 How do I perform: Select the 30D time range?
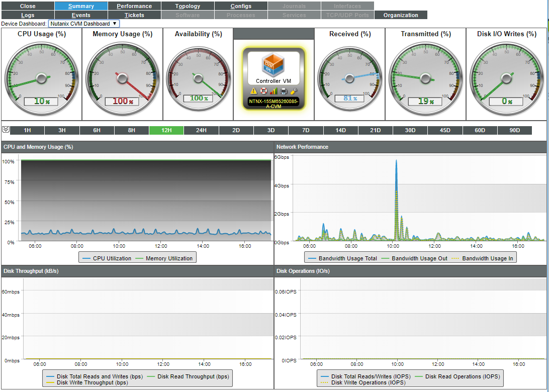click(x=410, y=130)
